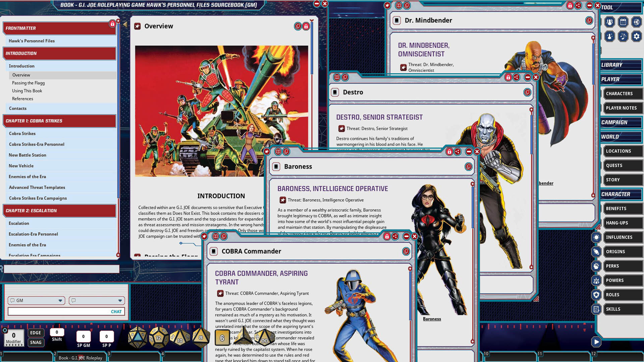Open the party sheet tool
The image size is (644, 362).
[x=609, y=22]
